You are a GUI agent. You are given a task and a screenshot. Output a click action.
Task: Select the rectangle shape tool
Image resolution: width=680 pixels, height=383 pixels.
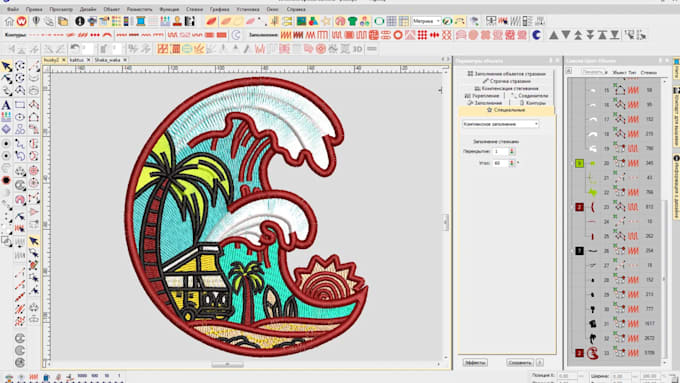(20, 105)
